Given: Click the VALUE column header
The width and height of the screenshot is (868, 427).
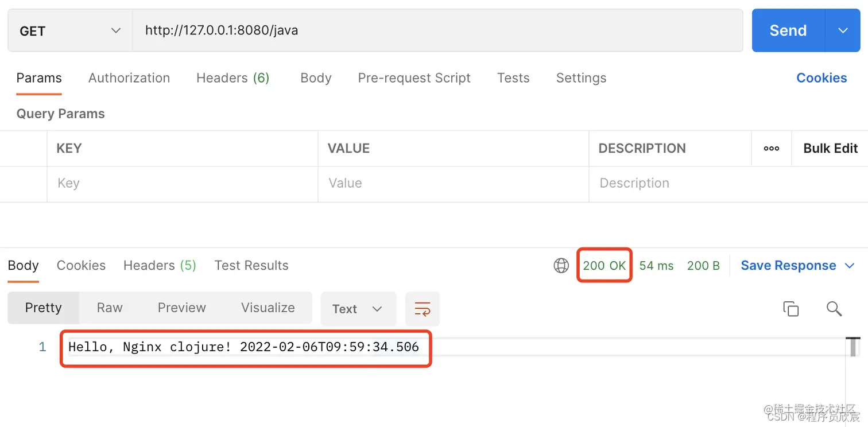Looking at the screenshot, I should coord(348,148).
